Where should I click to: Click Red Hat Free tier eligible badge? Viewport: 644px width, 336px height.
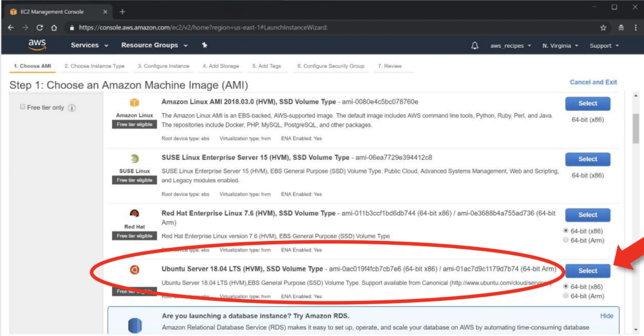(134, 235)
